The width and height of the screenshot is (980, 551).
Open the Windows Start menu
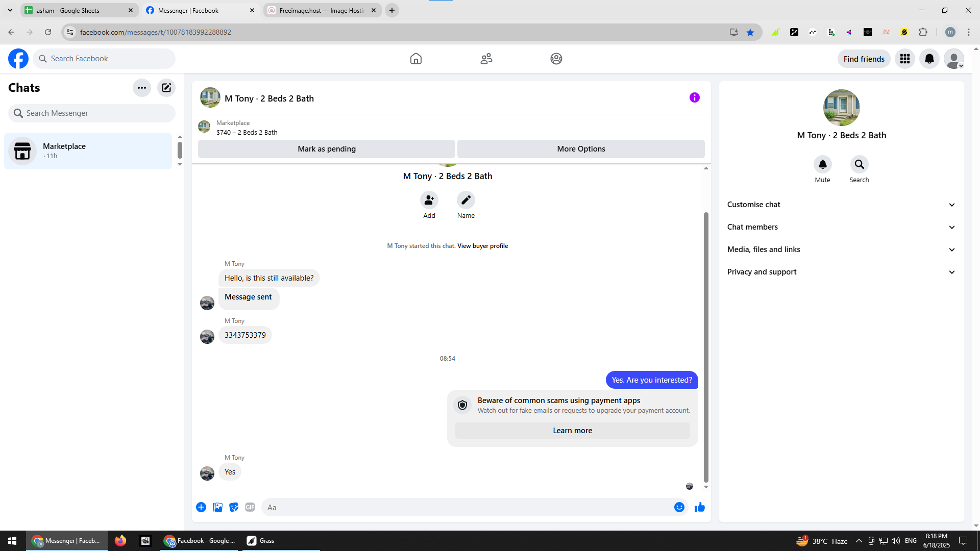click(x=12, y=541)
